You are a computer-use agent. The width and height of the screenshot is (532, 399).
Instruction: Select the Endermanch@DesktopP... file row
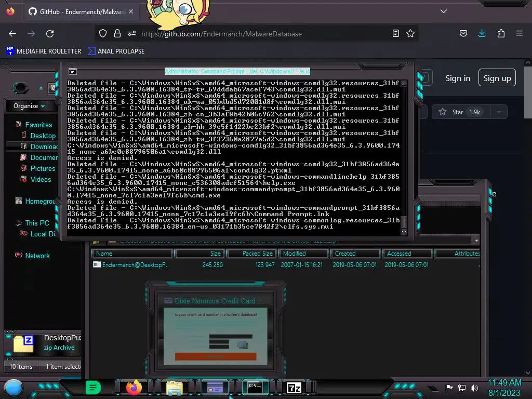coord(285,264)
